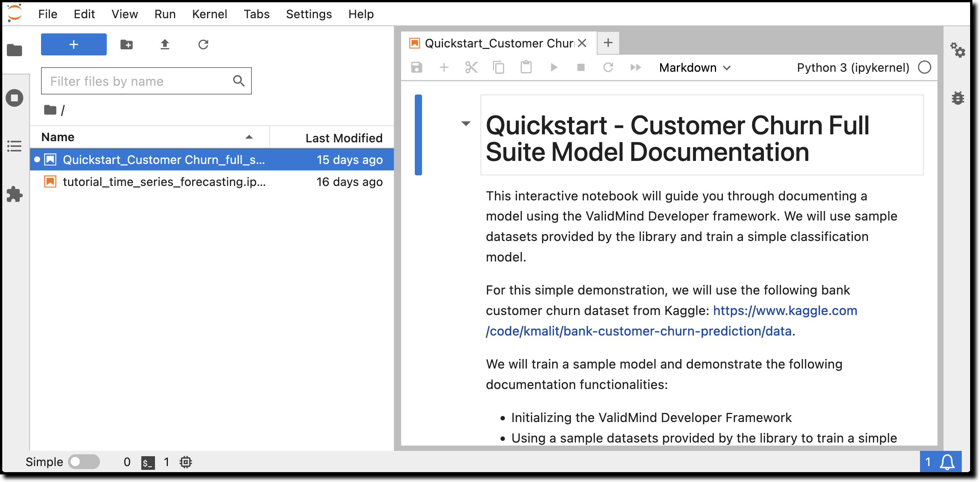The image size is (980, 482).
Task: Click the kernel status circle indicator
Action: coord(925,68)
